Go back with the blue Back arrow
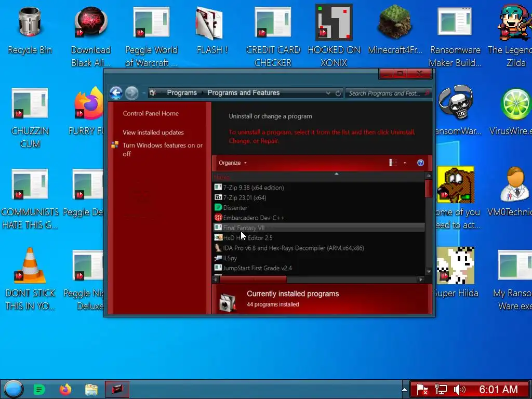The height and width of the screenshot is (399, 532). coord(116,92)
